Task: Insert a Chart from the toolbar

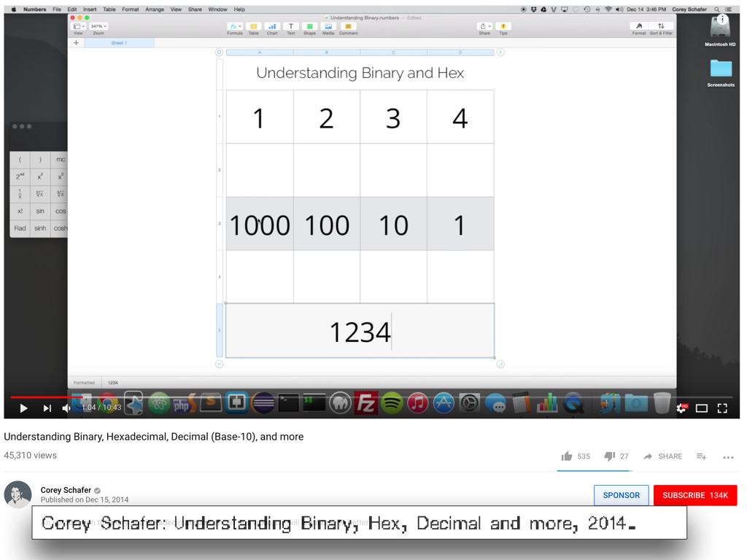Action: click(x=272, y=27)
